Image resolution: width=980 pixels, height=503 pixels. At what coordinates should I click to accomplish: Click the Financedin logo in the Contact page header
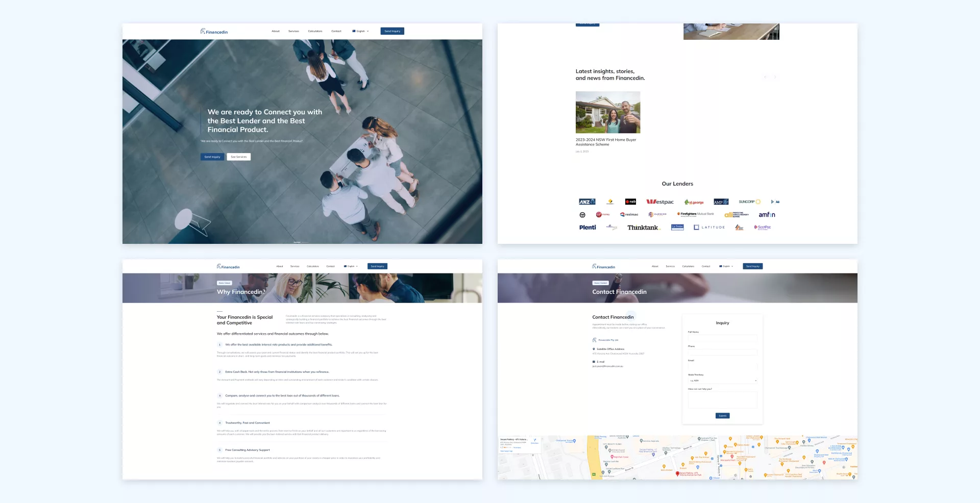603,266
